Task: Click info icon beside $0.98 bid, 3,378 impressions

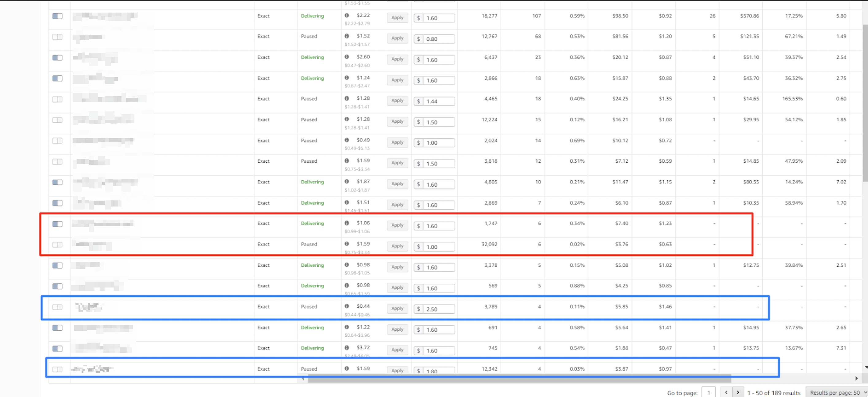Action: (x=347, y=264)
